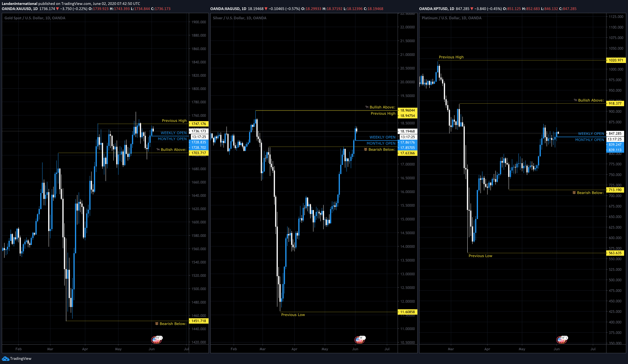Click the yellow 918.377 price tag
628x364 pixels.
[615, 103]
